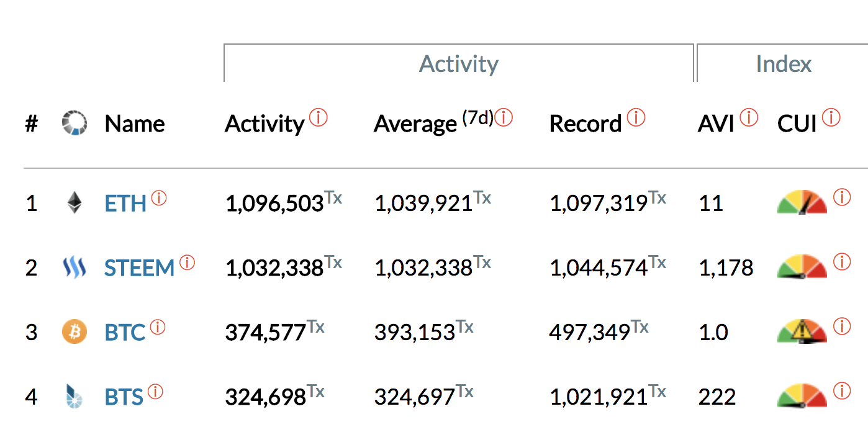Show info icon beside STEEM name
This screenshot has height=432, width=868.
point(187,263)
